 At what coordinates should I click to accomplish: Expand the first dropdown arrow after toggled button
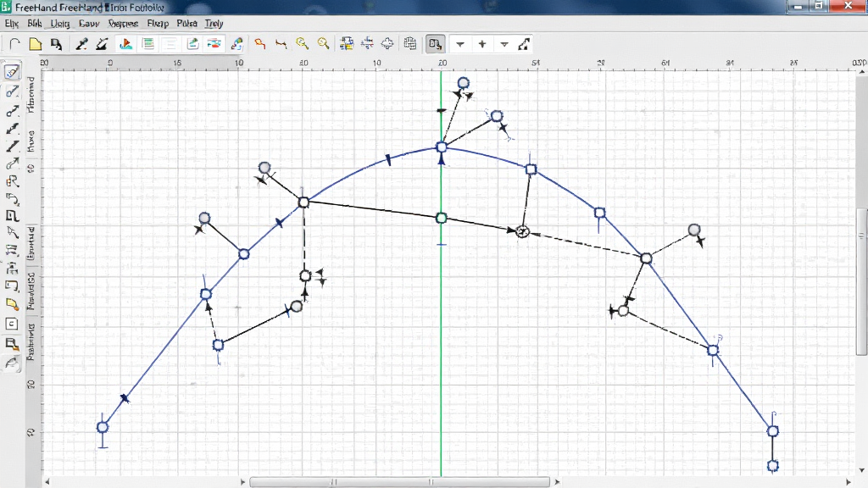pos(460,44)
